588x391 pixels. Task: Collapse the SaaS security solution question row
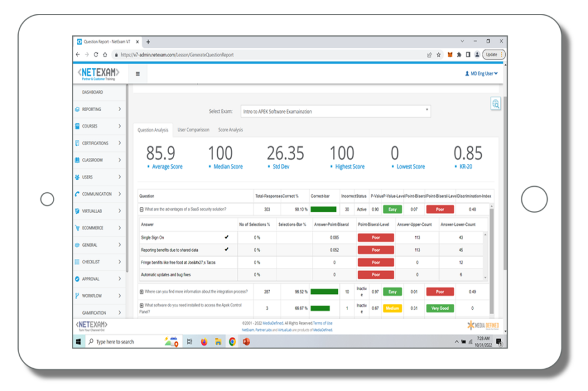(142, 209)
